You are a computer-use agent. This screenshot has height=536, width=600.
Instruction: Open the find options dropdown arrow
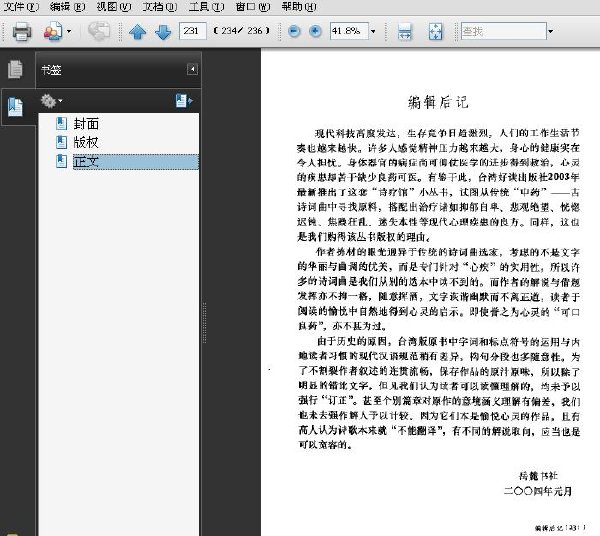click(x=550, y=31)
